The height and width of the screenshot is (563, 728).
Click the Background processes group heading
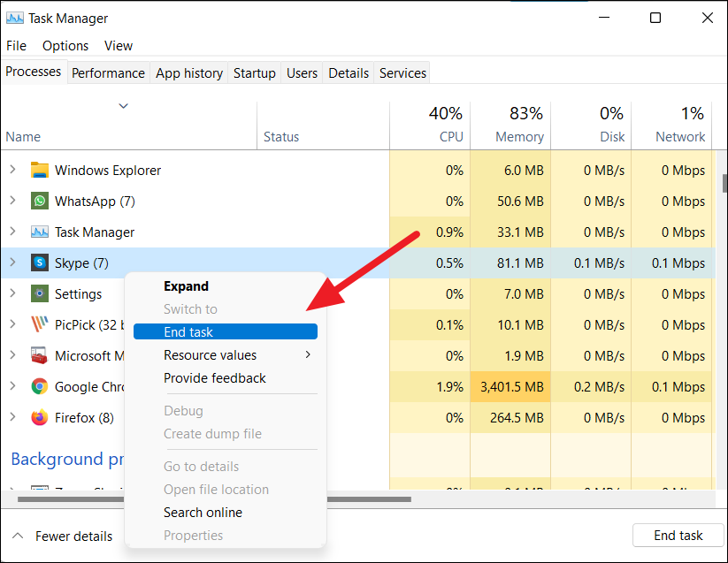(68, 459)
